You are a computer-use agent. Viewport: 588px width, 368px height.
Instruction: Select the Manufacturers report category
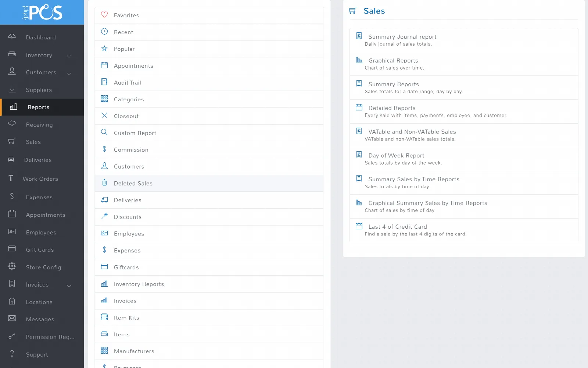[209, 351]
